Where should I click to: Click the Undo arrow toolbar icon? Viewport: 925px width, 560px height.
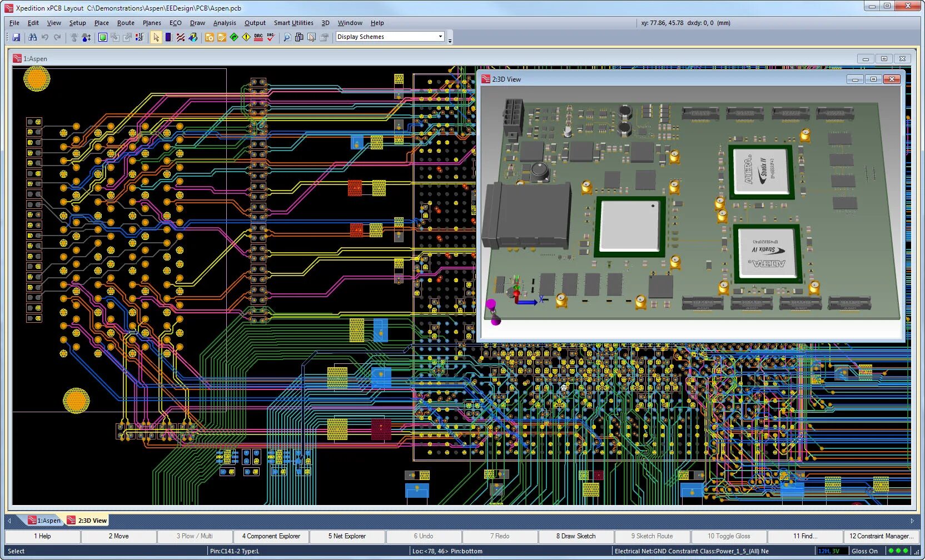click(45, 37)
